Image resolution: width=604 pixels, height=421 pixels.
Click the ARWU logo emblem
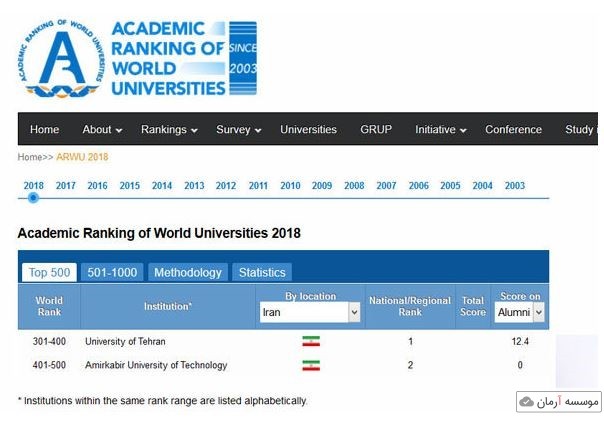62,60
